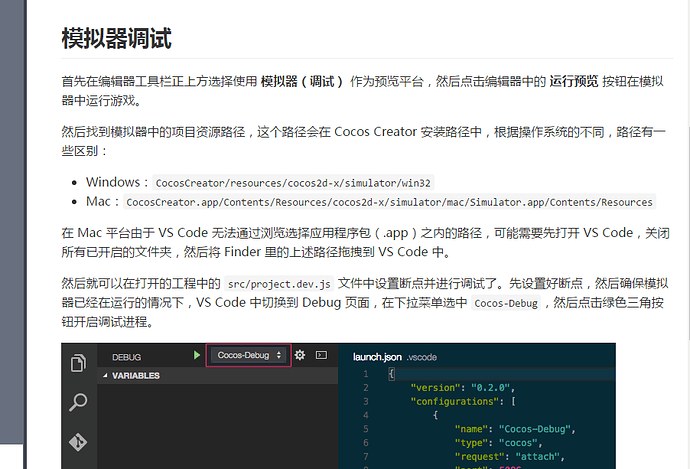Click the page vertical scrollbar
The width and height of the screenshot is (690, 469).
click(688, 234)
